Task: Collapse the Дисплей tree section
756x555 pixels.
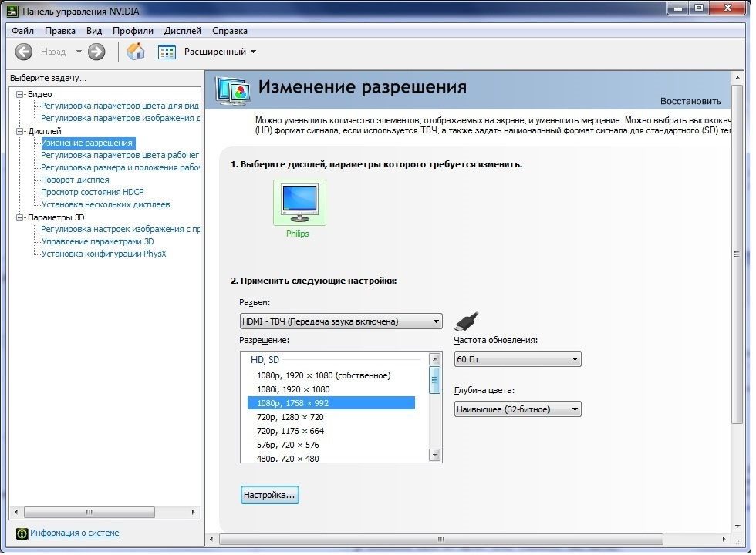Action: click(20, 131)
